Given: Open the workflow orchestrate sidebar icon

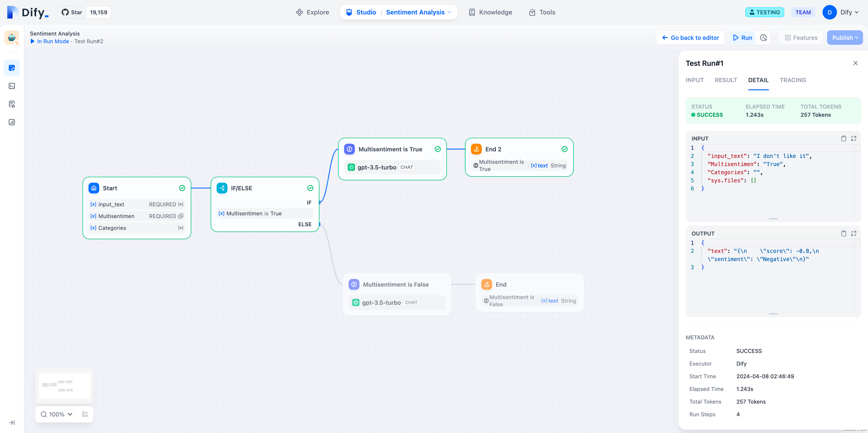Looking at the screenshot, I should [x=12, y=68].
